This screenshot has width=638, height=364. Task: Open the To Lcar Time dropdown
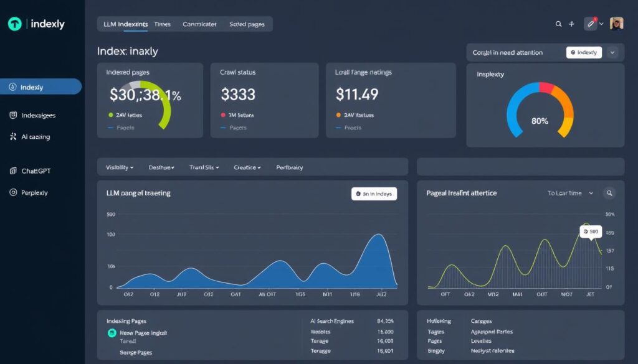(570, 194)
